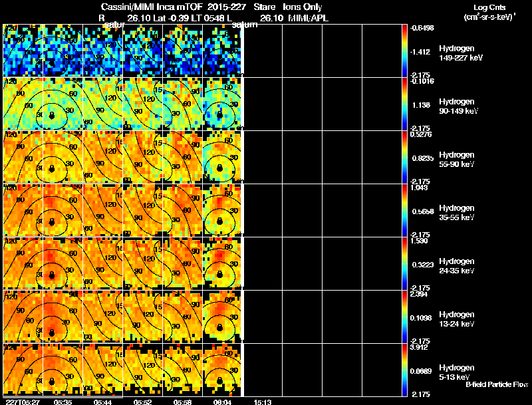Select the 05:58 time label
The width and height of the screenshot is (532, 405).
pyautogui.click(x=182, y=402)
